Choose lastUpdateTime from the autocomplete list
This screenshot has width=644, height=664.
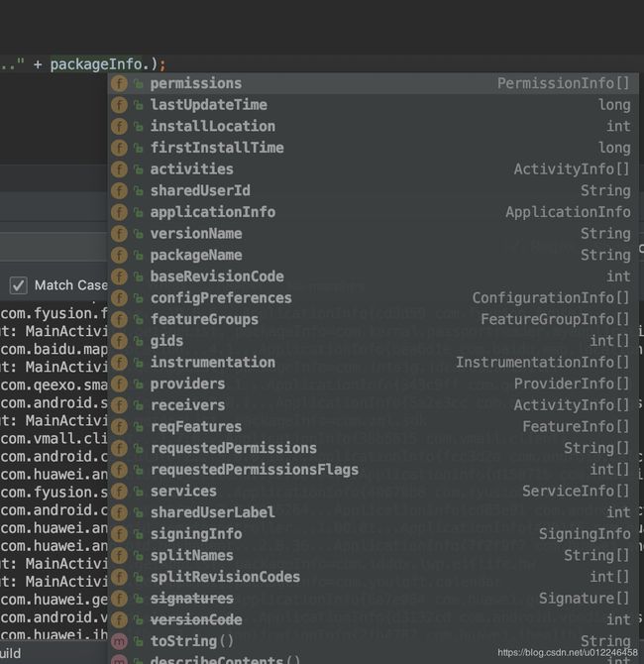[373, 105]
